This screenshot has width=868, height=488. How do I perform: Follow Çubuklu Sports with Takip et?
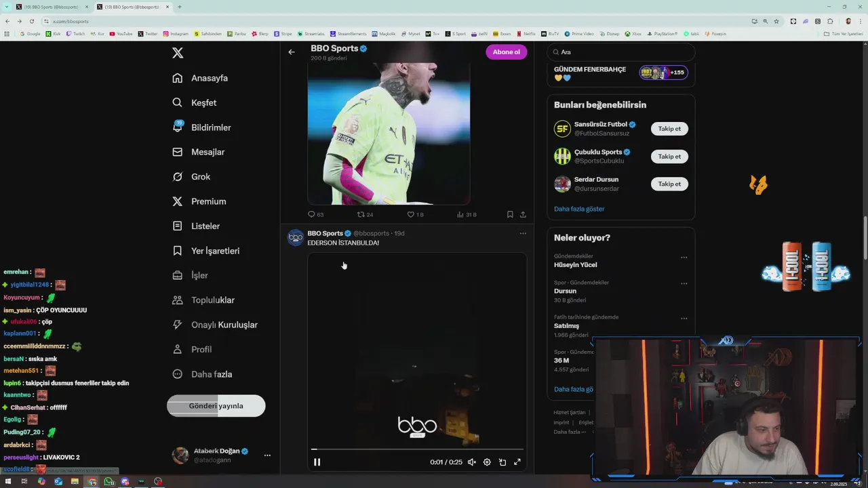tap(669, 157)
